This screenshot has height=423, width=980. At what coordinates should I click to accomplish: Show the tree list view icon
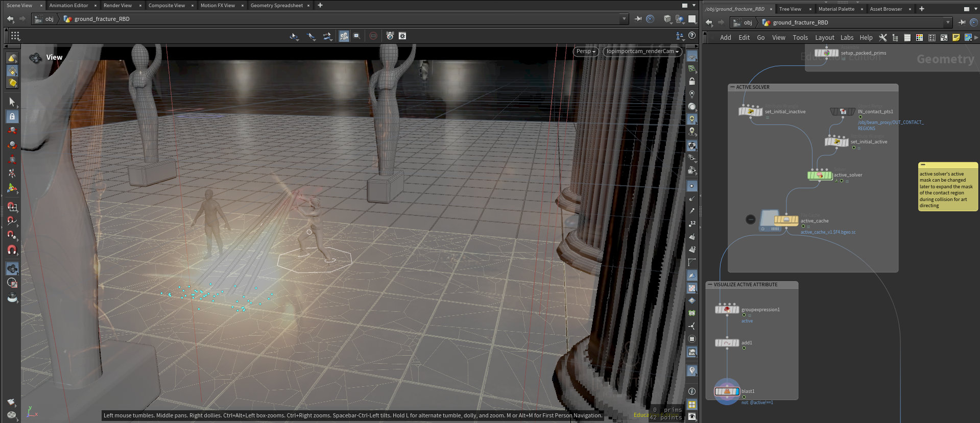pyautogui.click(x=895, y=38)
